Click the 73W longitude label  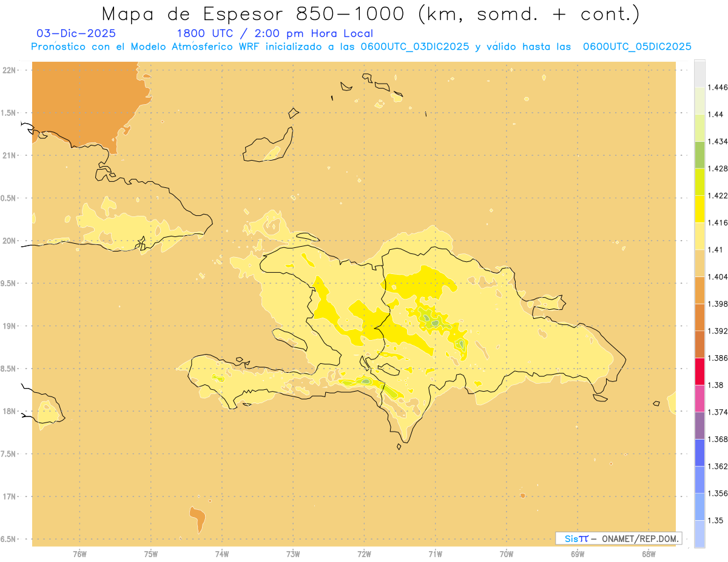coord(293,554)
